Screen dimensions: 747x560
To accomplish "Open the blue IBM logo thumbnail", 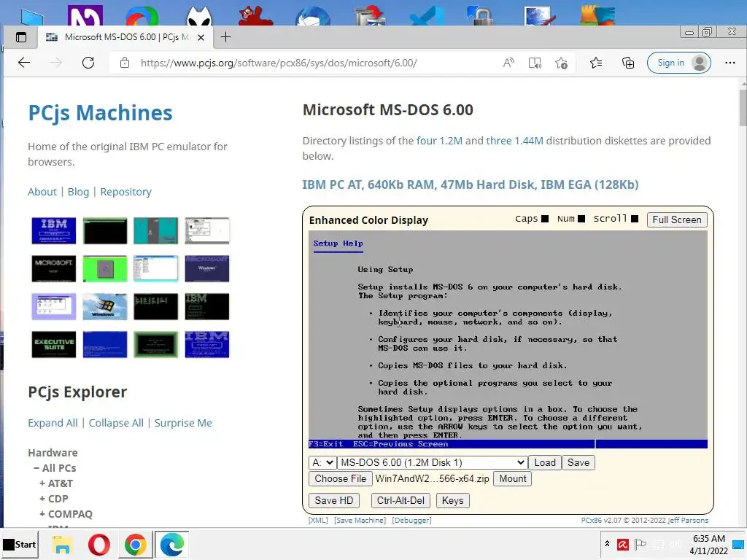I will [x=54, y=230].
